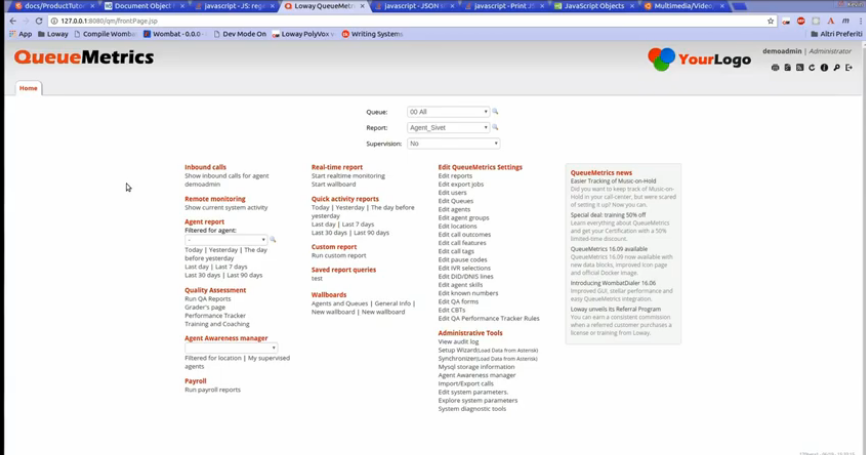Open Edit agents settings link

pos(454,209)
